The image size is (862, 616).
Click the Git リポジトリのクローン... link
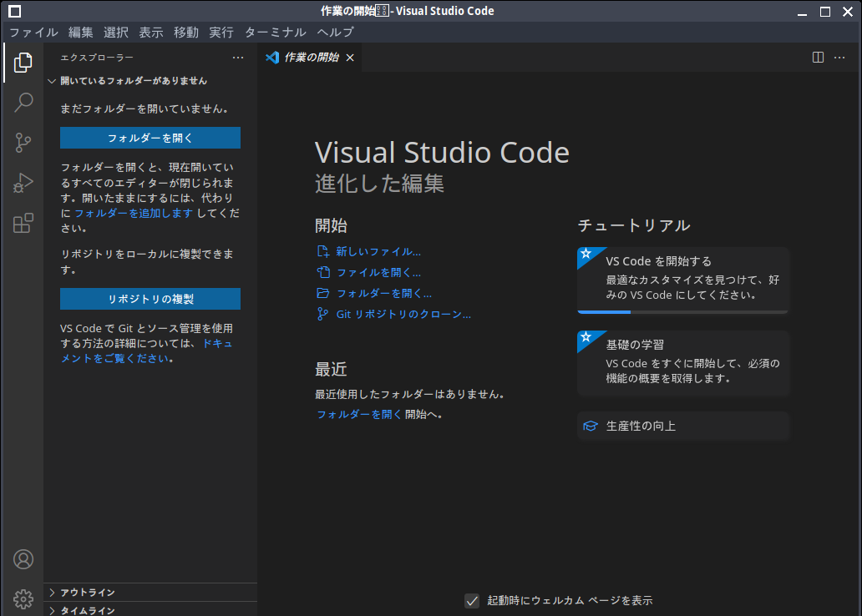[403, 314]
